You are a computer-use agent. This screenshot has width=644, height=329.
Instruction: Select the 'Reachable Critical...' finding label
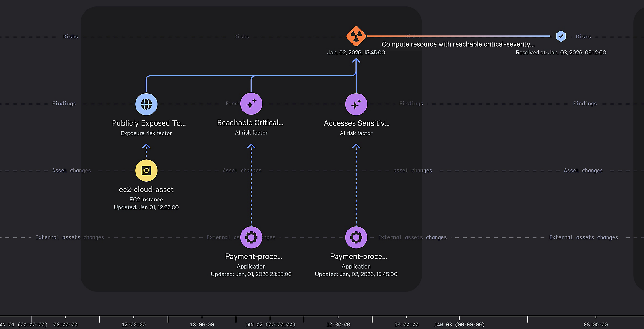click(250, 123)
